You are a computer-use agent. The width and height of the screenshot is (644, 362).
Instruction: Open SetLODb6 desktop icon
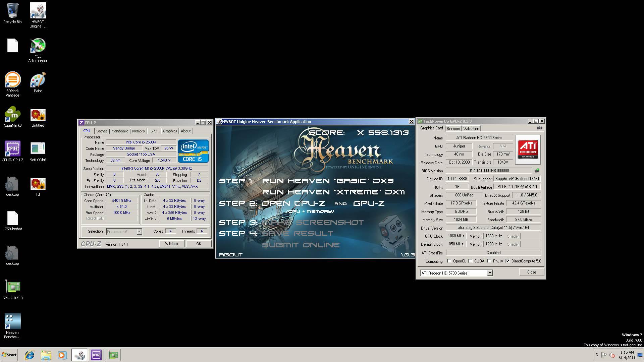pyautogui.click(x=38, y=152)
